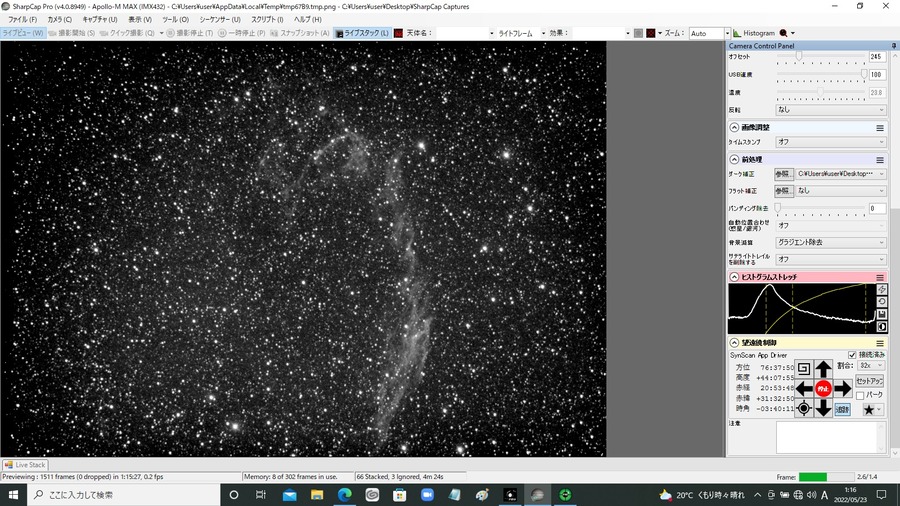Collapse the 画像調整 section
This screenshot has width=900, height=506.
734,127
